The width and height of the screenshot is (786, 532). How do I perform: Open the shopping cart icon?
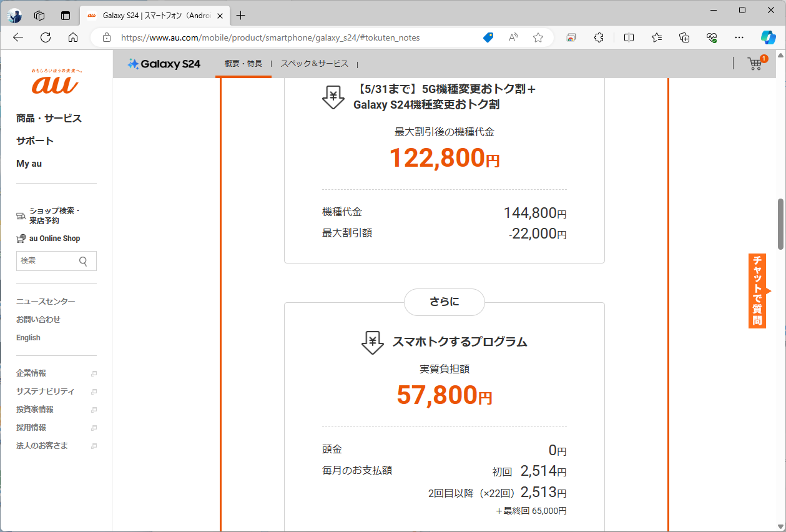(x=756, y=63)
